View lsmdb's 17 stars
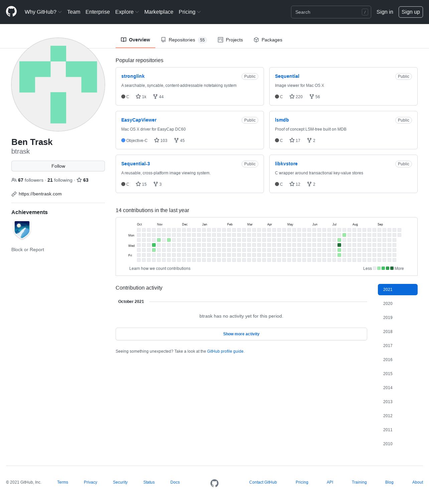429x504 pixels. [295, 140]
